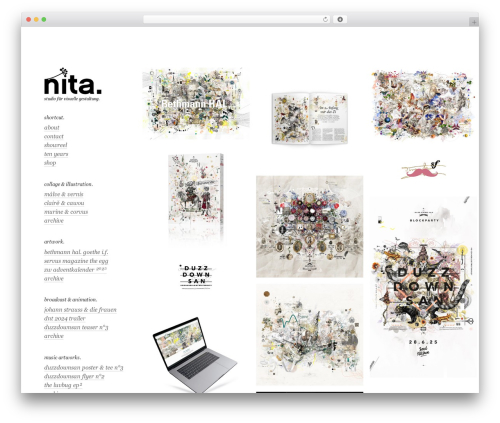This screenshot has height=423, width=500.
Task: Open the open magazine spread thumbnail
Action: pyautogui.click(x=310, y=118)
